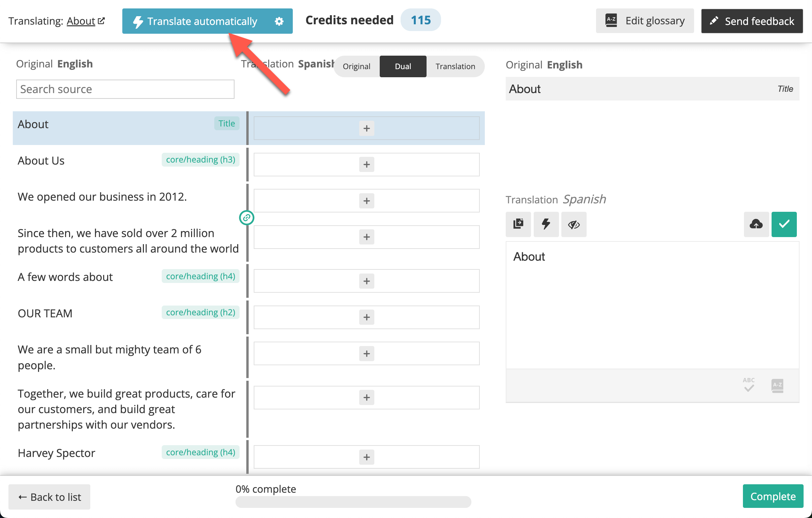Switch view to Original mode

(356, 66)
